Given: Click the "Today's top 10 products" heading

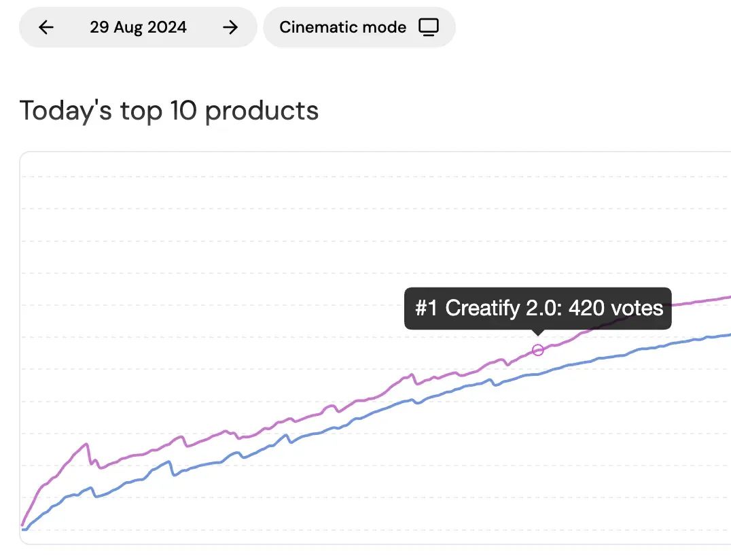Looking at the screenshot, I should pos(169,110).
